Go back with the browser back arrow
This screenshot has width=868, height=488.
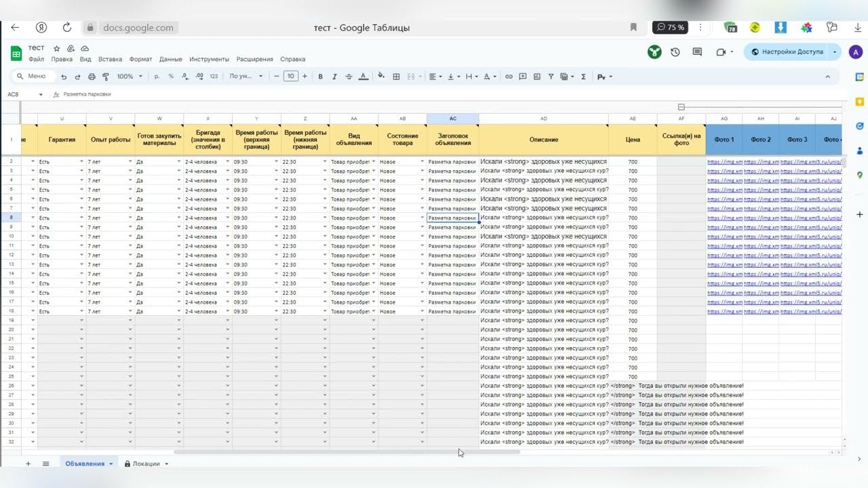tap(15, 28)
